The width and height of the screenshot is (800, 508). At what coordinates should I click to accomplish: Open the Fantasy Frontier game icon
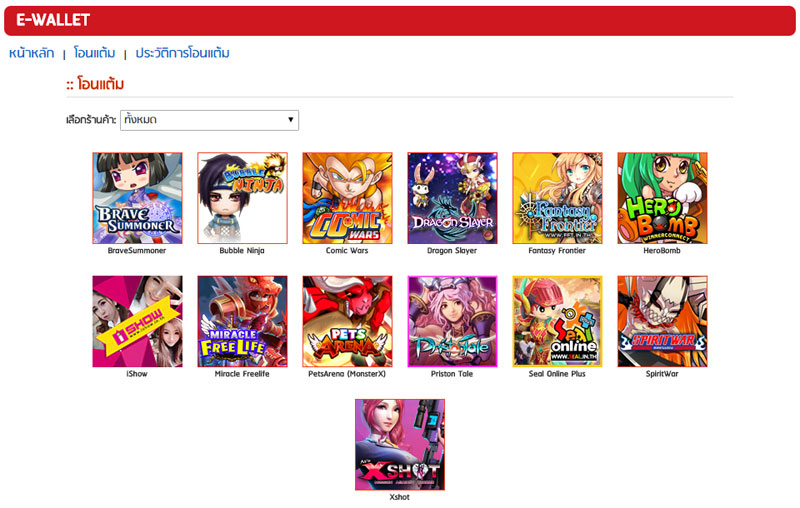(x=558, y=198)
